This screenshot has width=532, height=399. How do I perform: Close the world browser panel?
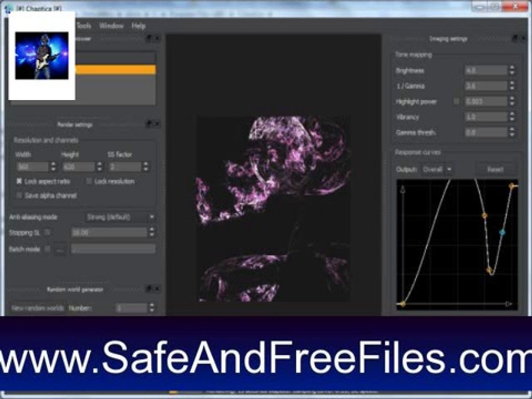click(x=157, y=38)
